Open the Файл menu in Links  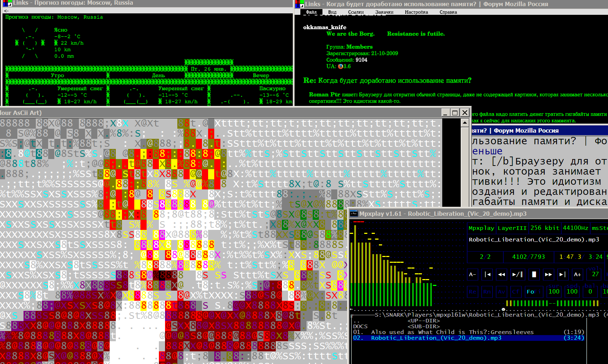coord(311,12)
